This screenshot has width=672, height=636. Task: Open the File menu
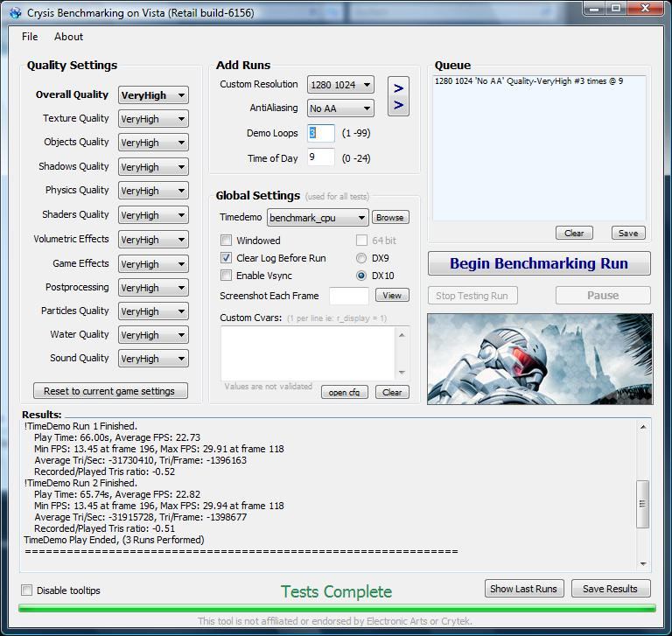(x=30, y=37)
